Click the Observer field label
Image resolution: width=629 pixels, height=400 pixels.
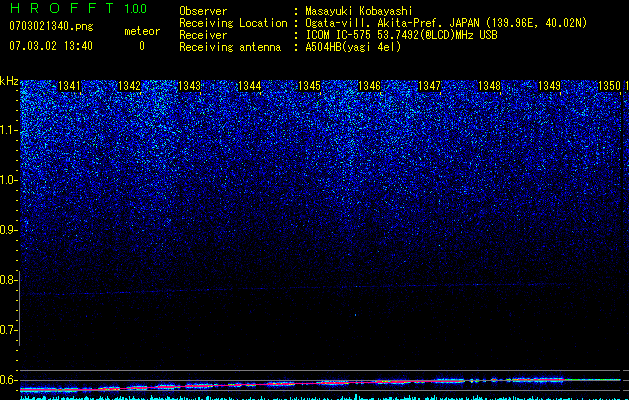click(203, 11)
